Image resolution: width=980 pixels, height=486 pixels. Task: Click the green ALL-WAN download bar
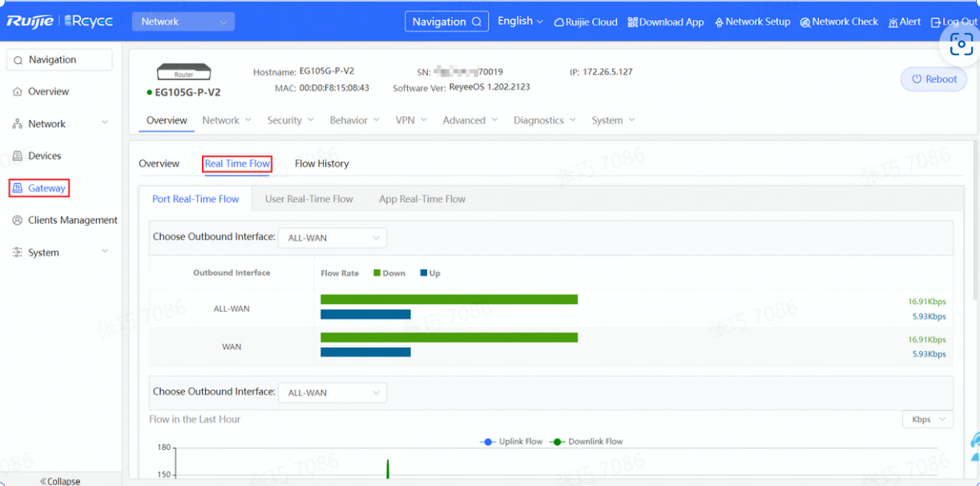[x=449, y=300]
